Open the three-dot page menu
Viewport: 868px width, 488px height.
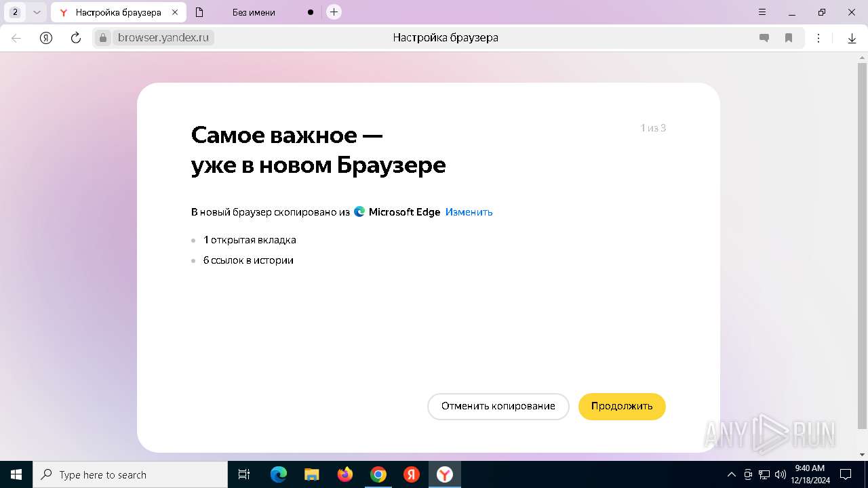point(818,38)
